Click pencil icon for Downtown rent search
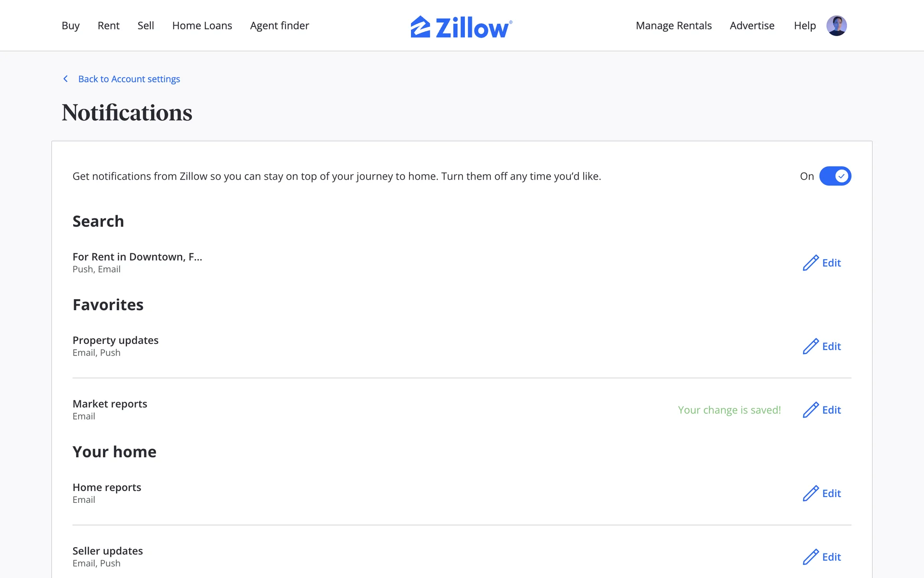This screenshot has width=924, height=578. point(810,263)
